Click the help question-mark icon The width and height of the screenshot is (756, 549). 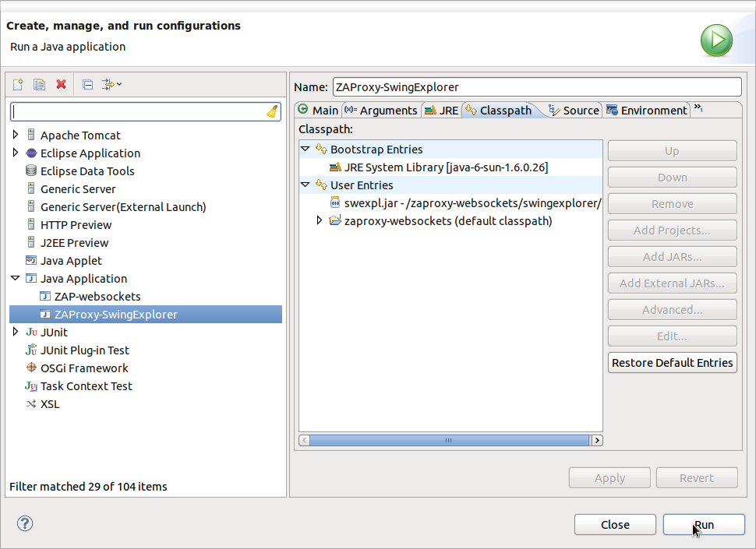click(24, 523)
